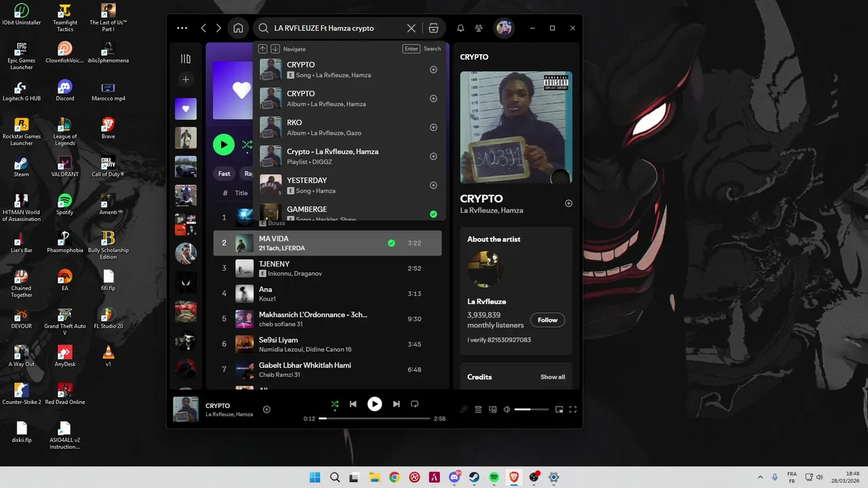Select YESTERDAY song by Hamza
The image size is (868, 488).
coord(349,186)
